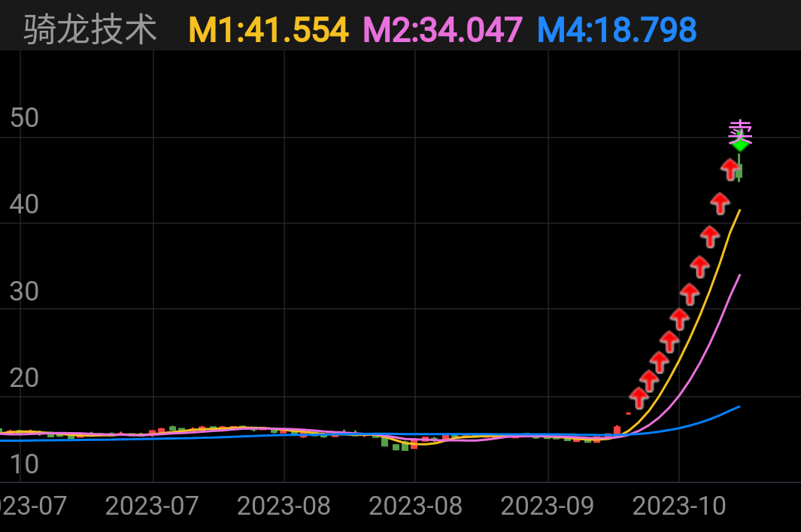Select the M4:18.798 moving average label
Screen dimensions: 801x532
(617, 30)
